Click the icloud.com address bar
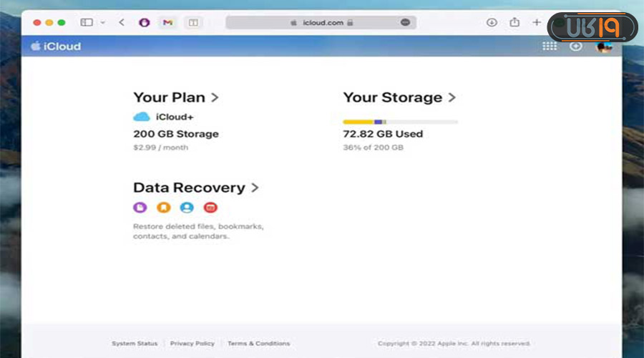This screenshot has width=644, height=358. click(321, 23)
